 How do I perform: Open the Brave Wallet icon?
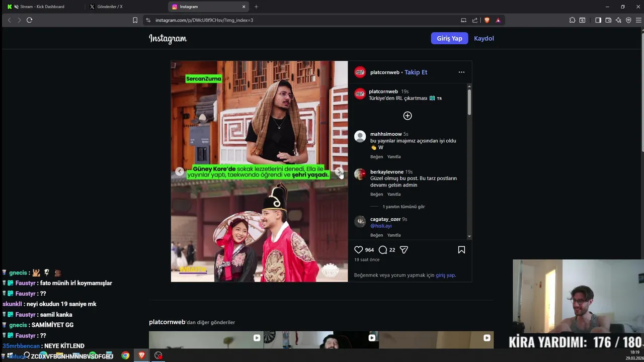608,20
